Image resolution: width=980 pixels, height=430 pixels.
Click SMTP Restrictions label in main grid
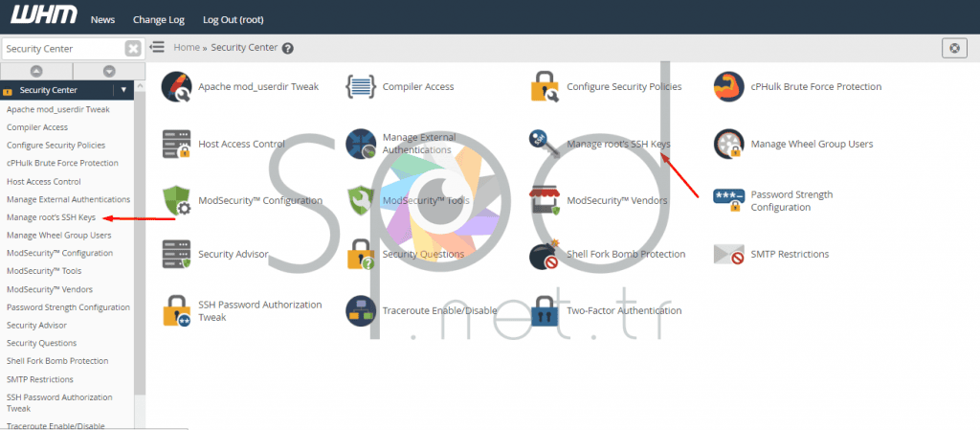coord(790,255)
